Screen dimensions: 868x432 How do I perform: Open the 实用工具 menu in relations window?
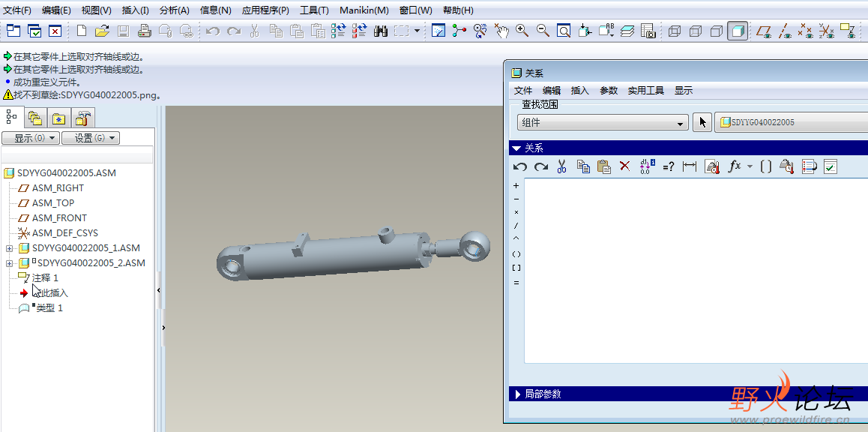tap(645, 90)
